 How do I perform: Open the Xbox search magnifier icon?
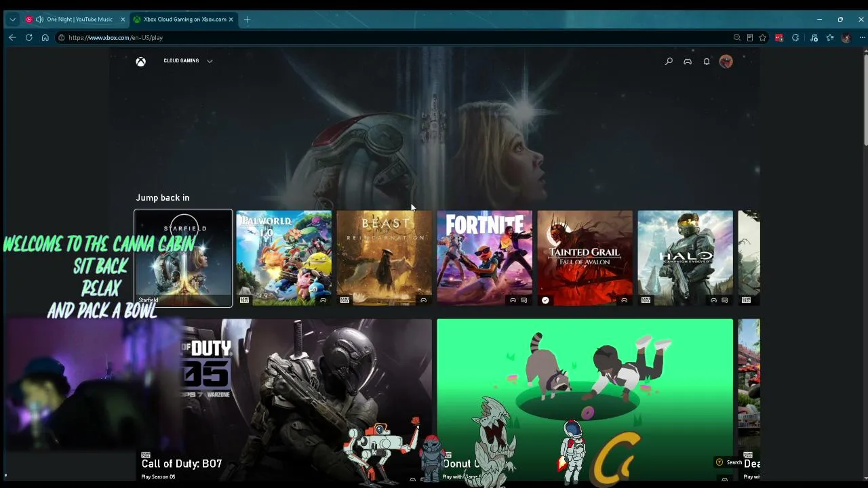point(669,62)
